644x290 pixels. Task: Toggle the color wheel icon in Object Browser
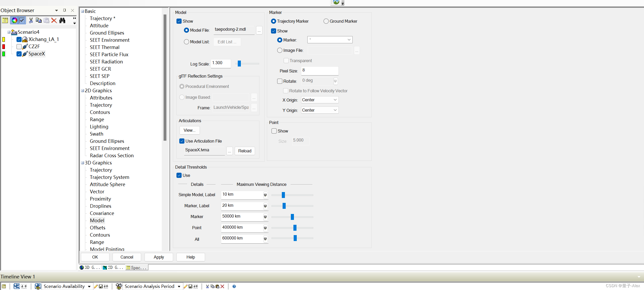point(14,20)
